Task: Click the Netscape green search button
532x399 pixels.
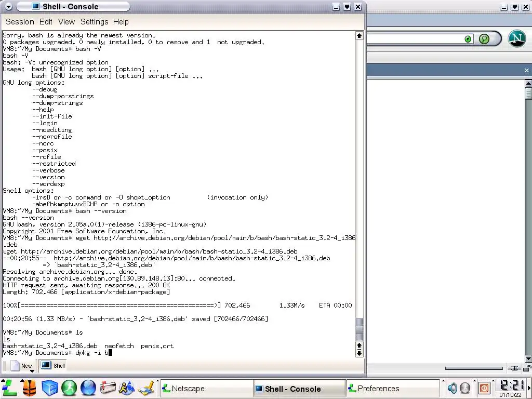Action: point(484,39)
